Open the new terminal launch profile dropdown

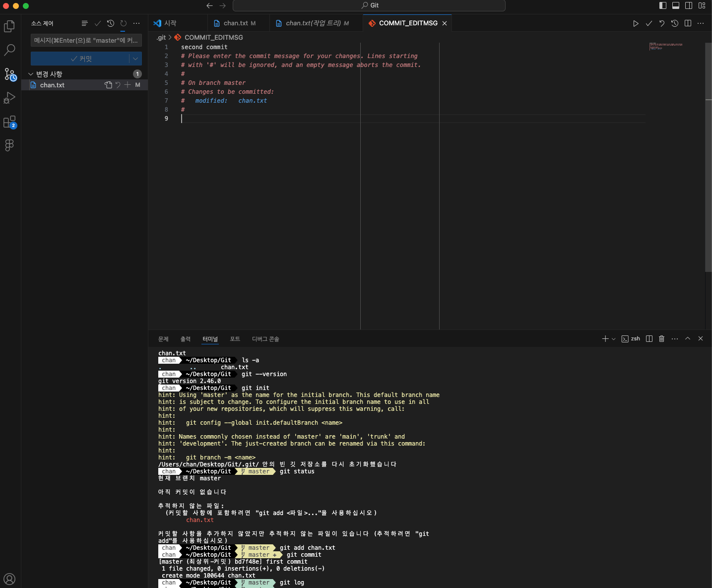(614, 339)
